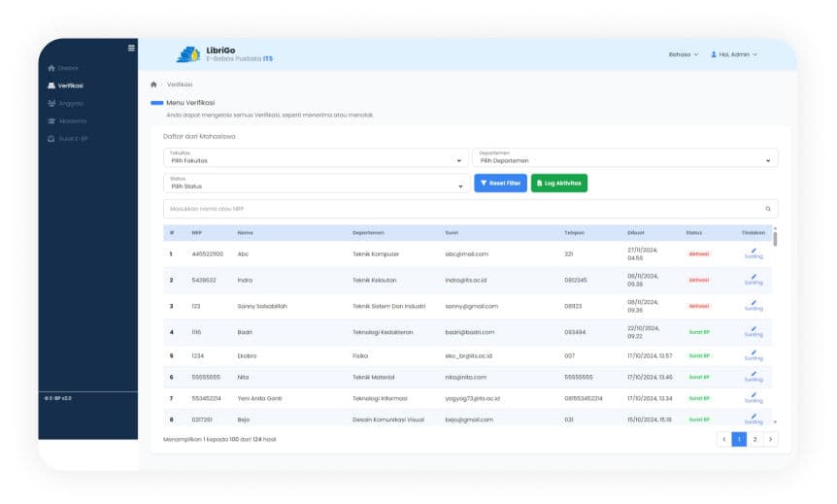The width and height of the screenshot is (837, 504).
Task: Sort by the Surel column header
Action: tap(452, 233)
